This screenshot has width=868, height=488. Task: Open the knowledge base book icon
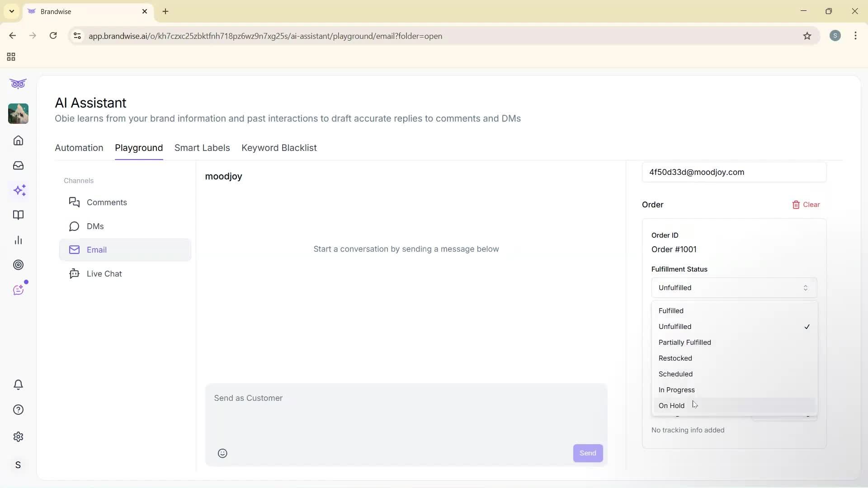click(18, 215)
